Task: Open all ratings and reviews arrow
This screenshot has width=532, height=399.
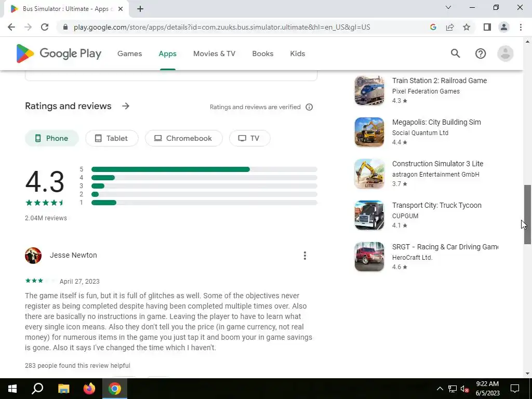Action: pos(126,106)
